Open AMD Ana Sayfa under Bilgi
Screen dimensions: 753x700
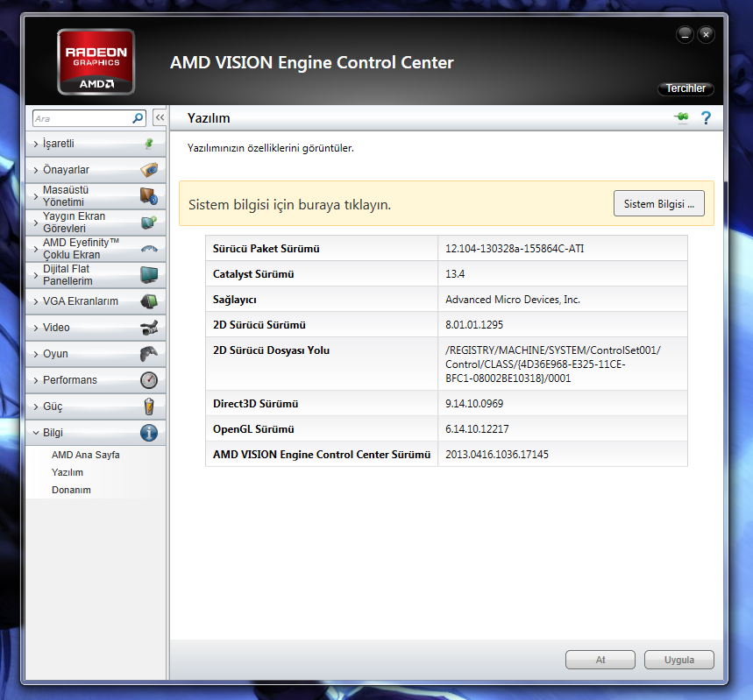coord(86,455)
